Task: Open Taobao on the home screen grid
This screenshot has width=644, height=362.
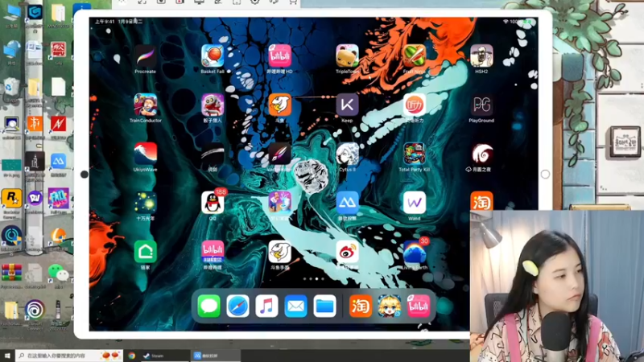Action: pos(481,201)
